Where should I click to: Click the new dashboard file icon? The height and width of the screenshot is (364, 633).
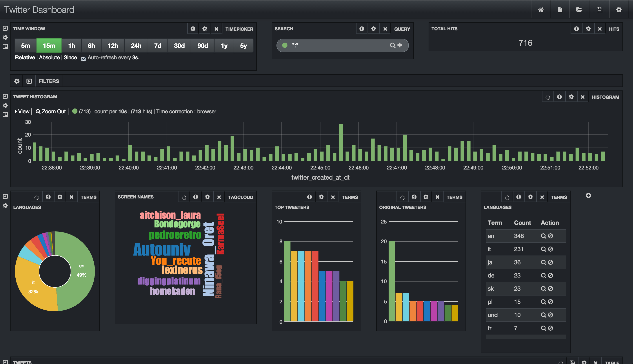click(560, 9)
